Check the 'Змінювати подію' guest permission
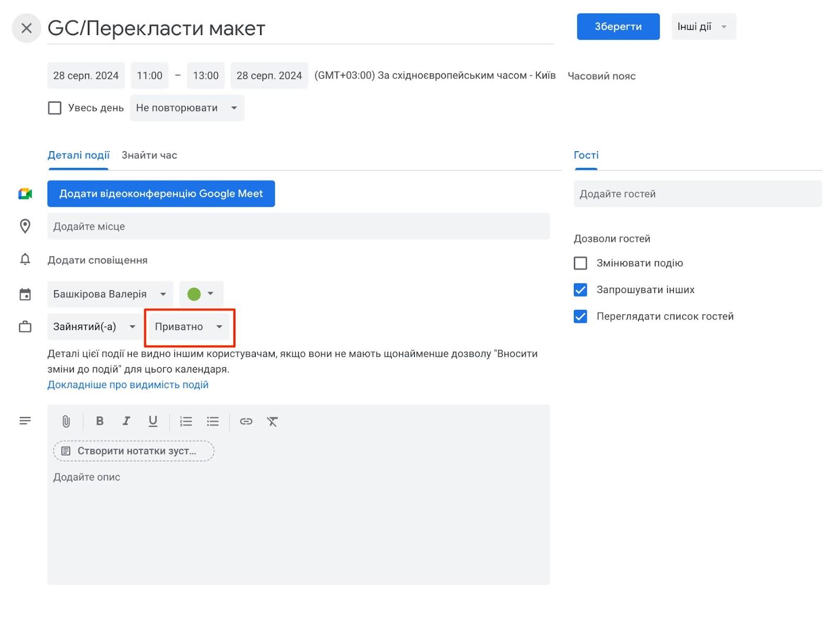 [580, 263]
